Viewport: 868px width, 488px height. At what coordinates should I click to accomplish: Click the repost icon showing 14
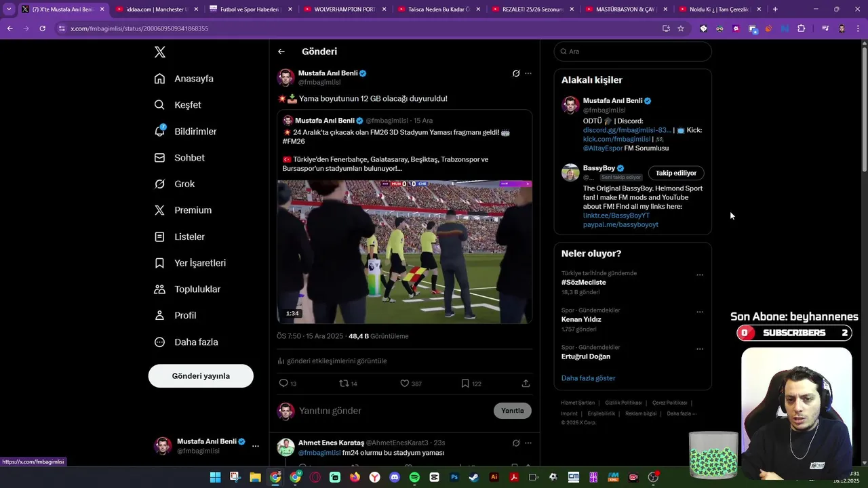click(343, 384)
